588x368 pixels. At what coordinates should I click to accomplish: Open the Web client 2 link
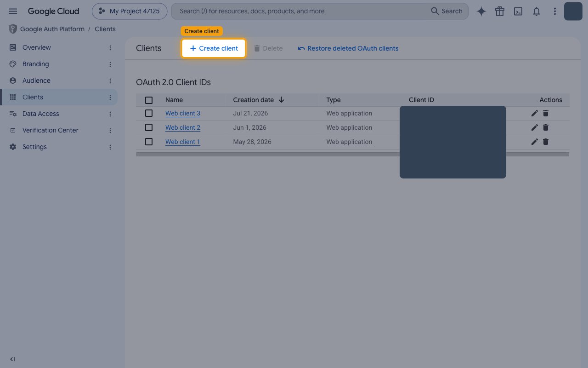click(x=183, y=127)
